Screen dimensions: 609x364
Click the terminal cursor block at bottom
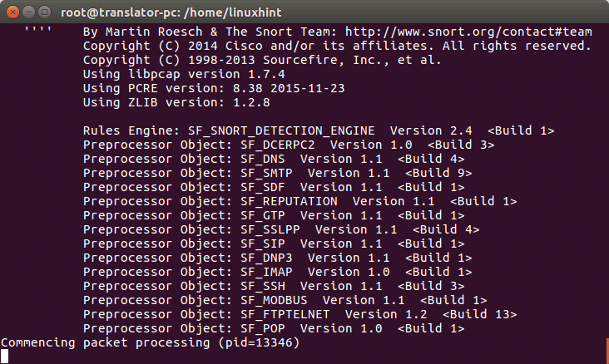tap(5, 357)
